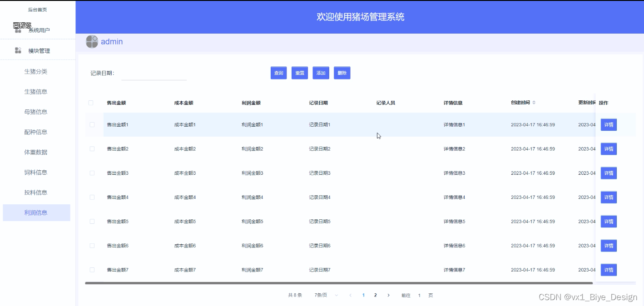Click the 欢迎使用猪场管理系统 header title
The image size is (644, 306).
coord(361,17)
